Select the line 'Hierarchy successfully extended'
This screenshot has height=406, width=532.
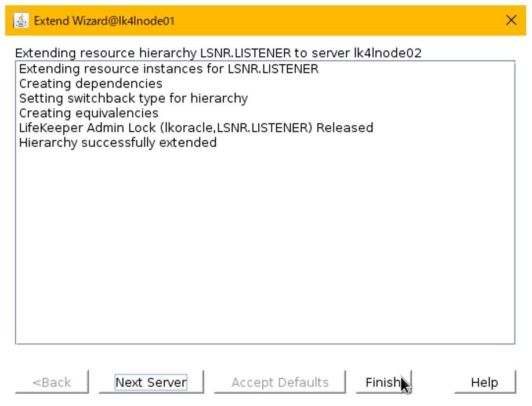pyautogui.click(x=118, y=142)
